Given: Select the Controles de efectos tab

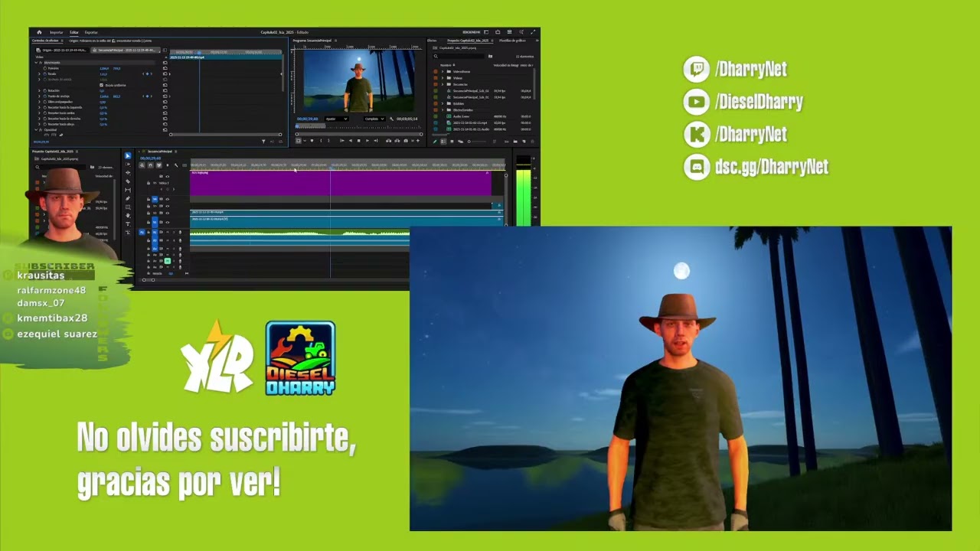Looking at the screenshot, I should [45, 41].
